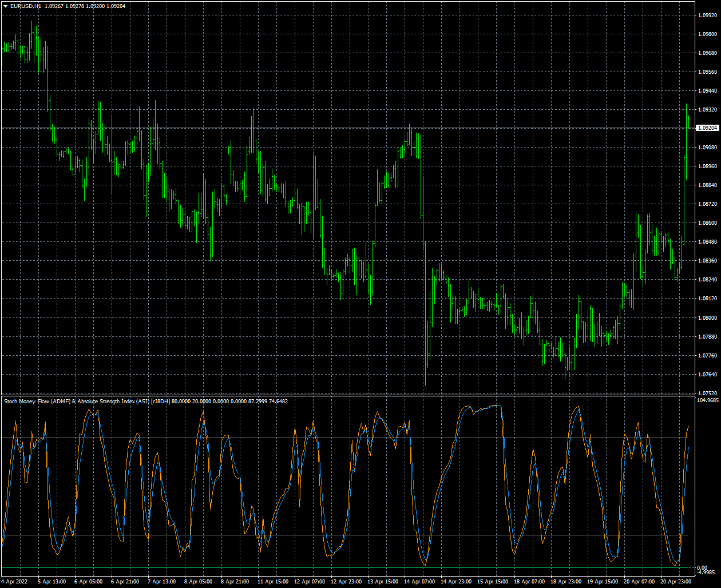Click price axis label 1.09800
This screenshot has height=588, width=721.
pos(708,34)
